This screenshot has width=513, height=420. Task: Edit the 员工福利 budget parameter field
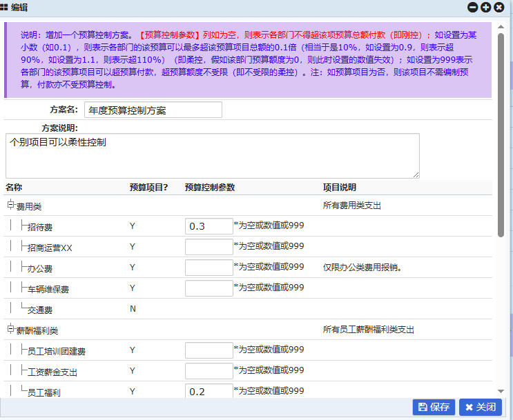pos(209,391)
